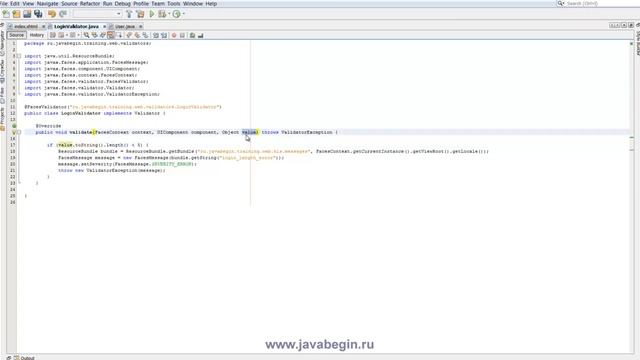Click the Save All toolbar icon
This screenshot has width=640, height=360.
point(38,14)
